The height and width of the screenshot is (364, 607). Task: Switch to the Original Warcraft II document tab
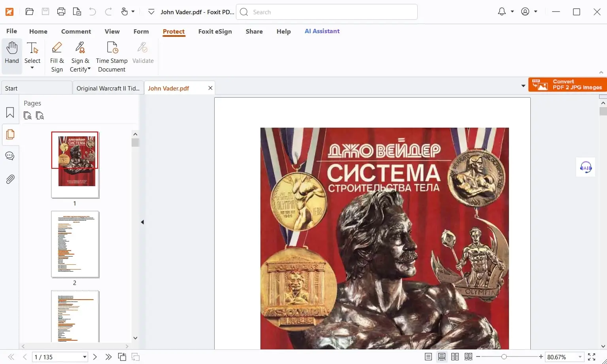coord(108,88)
